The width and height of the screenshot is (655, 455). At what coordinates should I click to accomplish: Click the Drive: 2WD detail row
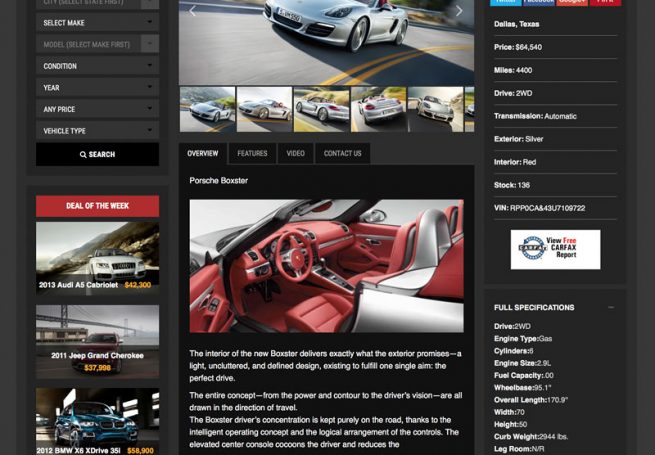[513, 93]
